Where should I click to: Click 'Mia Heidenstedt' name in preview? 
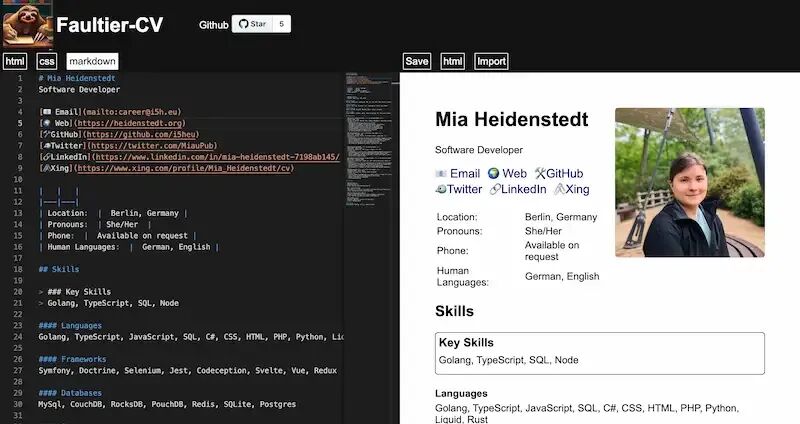(x=512, y=119)
